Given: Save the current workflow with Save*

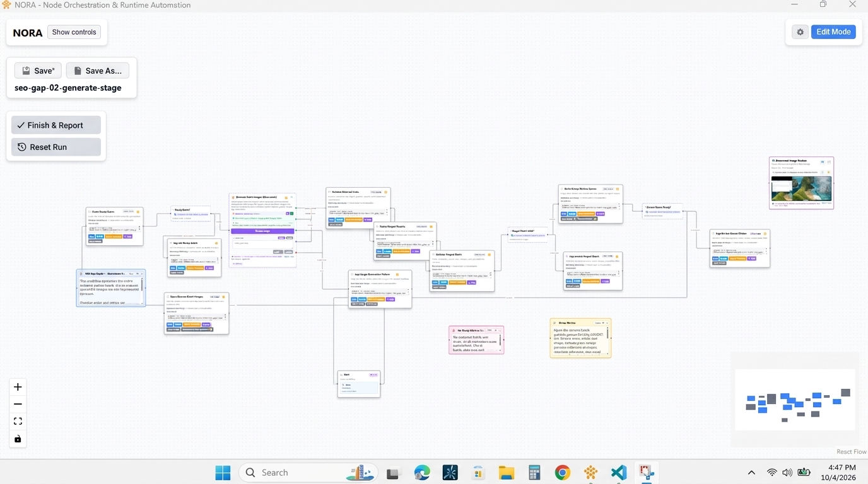Looking at the screenshot, I should [38, 71].
